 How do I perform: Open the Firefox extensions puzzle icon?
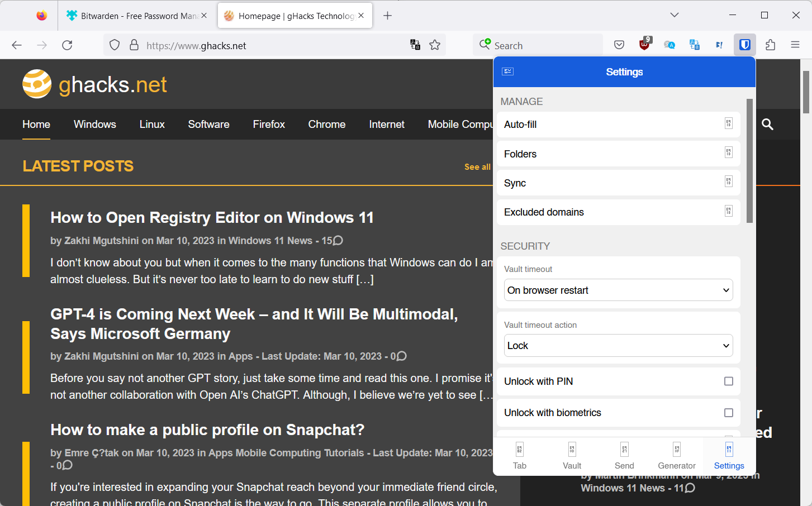[770, 45]
